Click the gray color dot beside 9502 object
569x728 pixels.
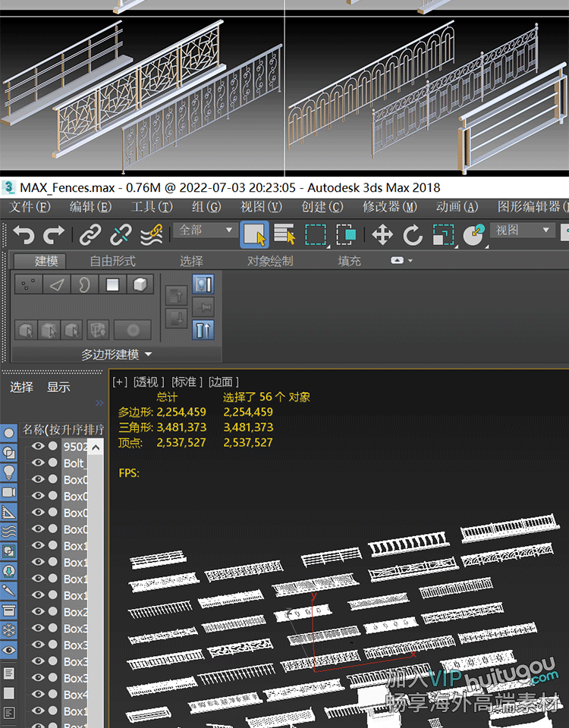click(53, 447)
